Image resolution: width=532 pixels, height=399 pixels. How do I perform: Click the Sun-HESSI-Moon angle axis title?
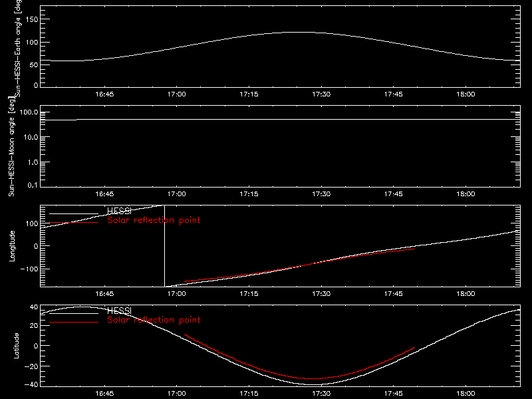(11, 146)
